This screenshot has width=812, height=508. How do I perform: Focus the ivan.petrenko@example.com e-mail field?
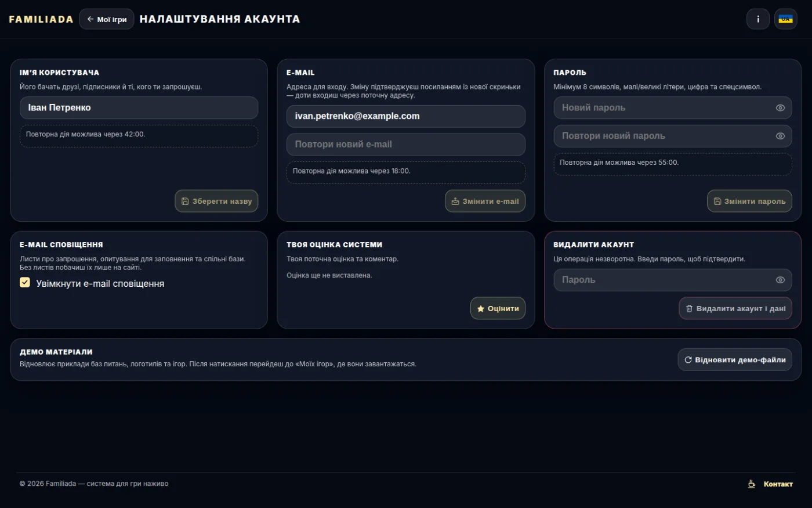406,116
